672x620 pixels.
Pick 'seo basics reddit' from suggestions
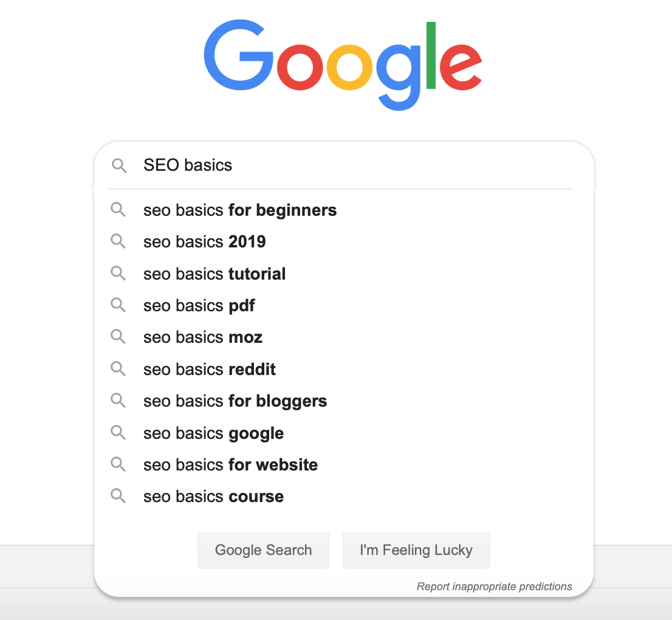pos(344,369)
